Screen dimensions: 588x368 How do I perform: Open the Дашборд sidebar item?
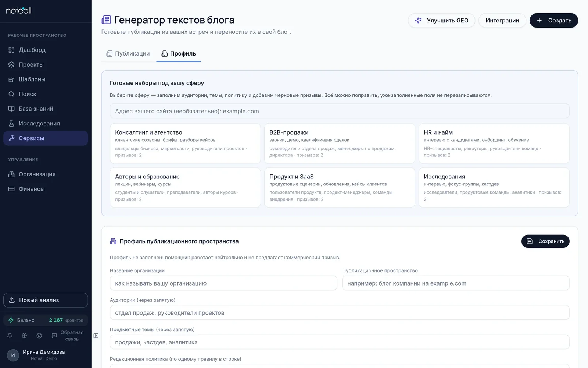[46, 50]
